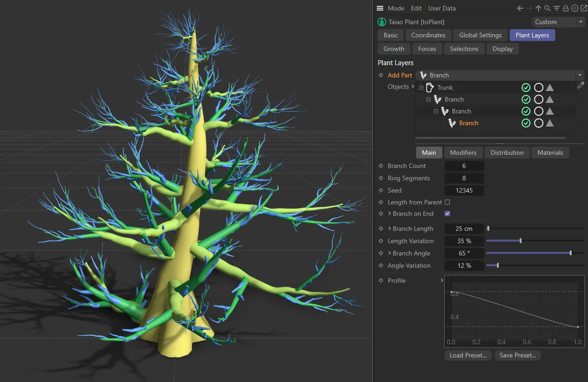Open the hamburger menu icon
The width and height of the screenshot is (588, 382).
coord(380,8)
